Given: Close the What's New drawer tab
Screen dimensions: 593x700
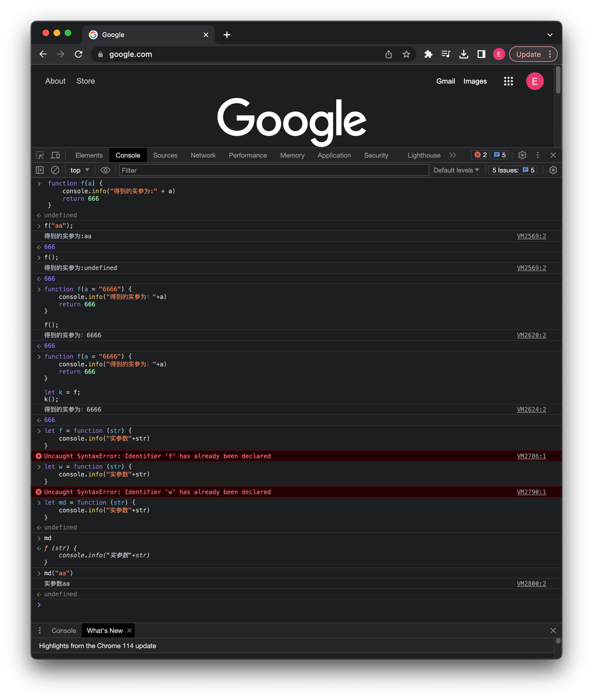Looking at the screenshot, I should tap(129, 630).
